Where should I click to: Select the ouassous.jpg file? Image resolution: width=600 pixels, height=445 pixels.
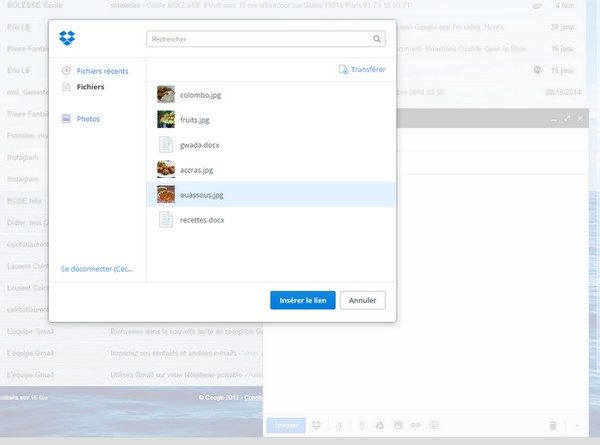[x=271, y=195]
